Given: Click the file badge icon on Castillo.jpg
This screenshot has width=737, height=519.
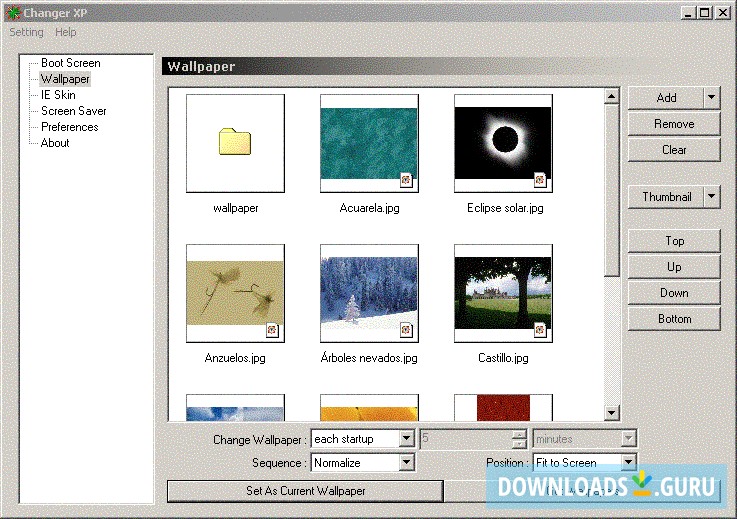Looking at the screenshot, I should 540,330.
